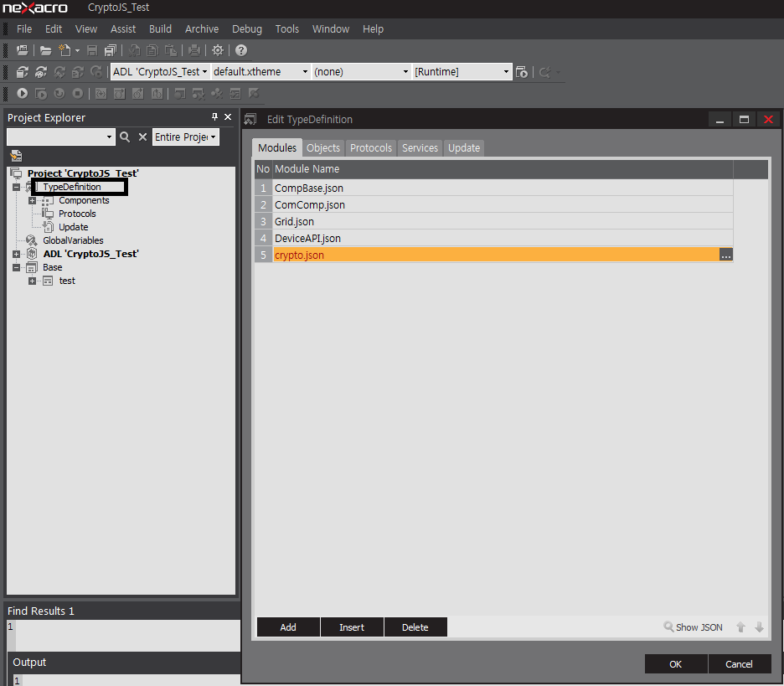784x686 pixels.
Task: Click the Help question mark icon
Action: (x=241, y=50)
